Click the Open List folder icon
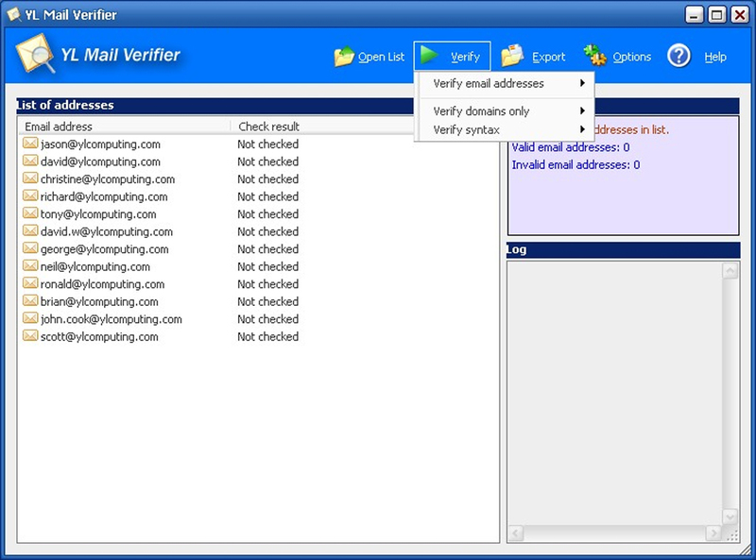 [x=344, y=57]
